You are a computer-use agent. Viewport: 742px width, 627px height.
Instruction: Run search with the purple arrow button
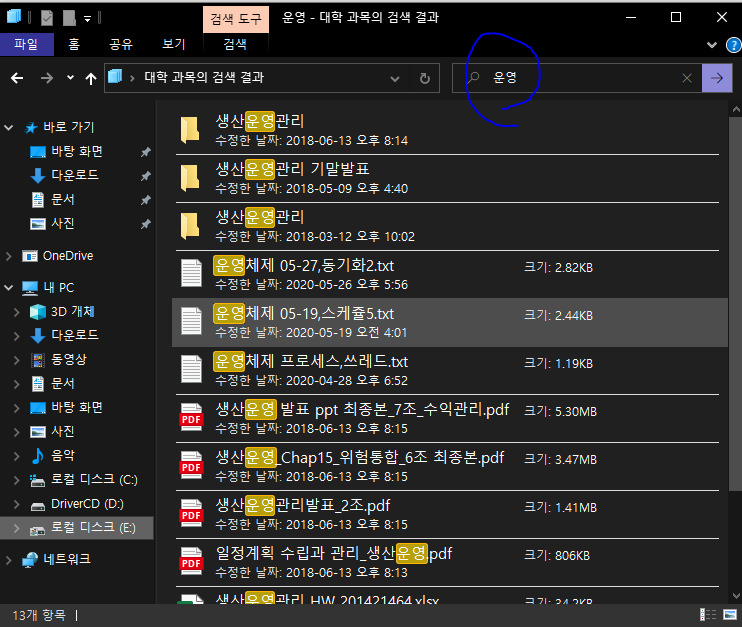(x=717, y=78)
